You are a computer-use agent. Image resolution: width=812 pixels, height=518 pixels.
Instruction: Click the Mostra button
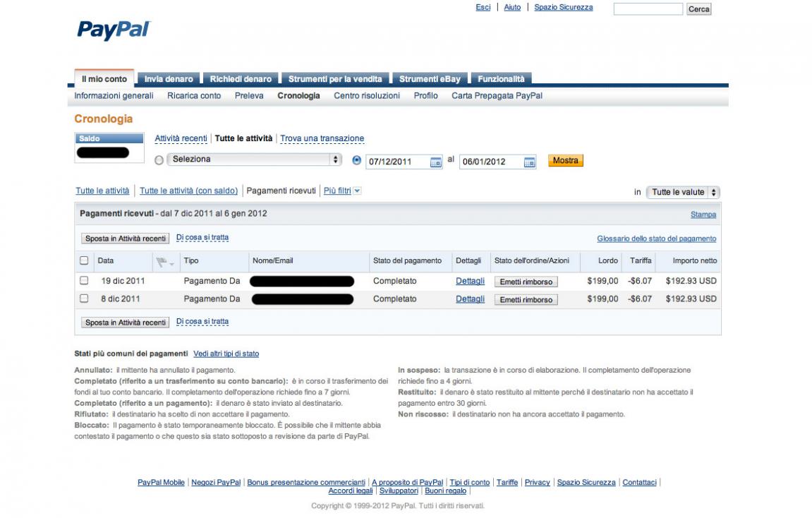566,161
